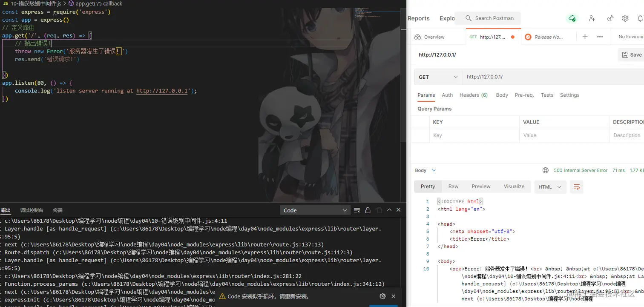Screen dimensions: 644x307
Task: Dismiss the Code installation corrupt notification
Action: tap(394, 296)
